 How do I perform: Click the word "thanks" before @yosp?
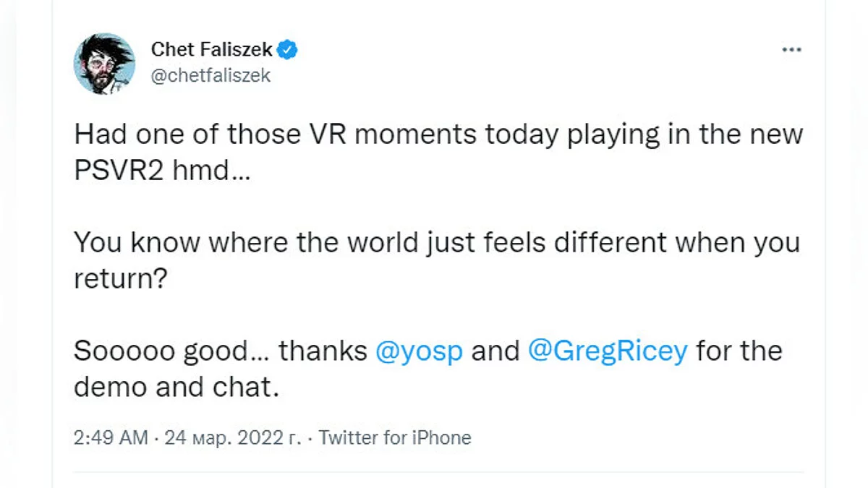[323, 351]
